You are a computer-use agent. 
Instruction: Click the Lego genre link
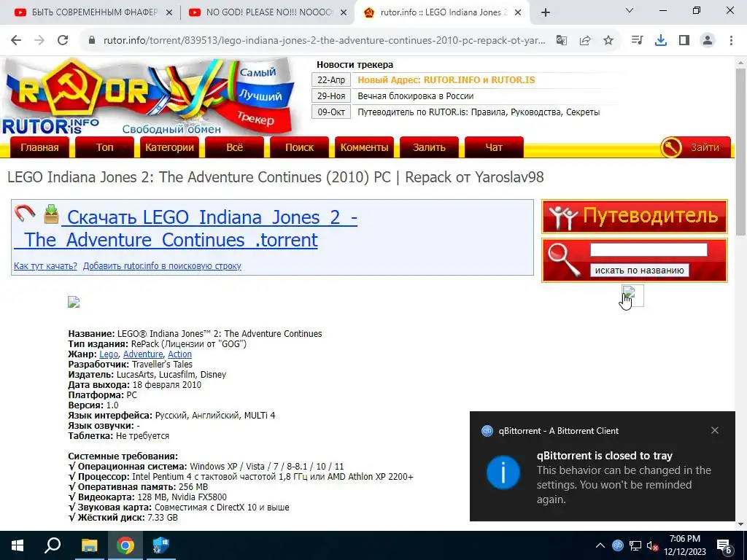(109, 354)
